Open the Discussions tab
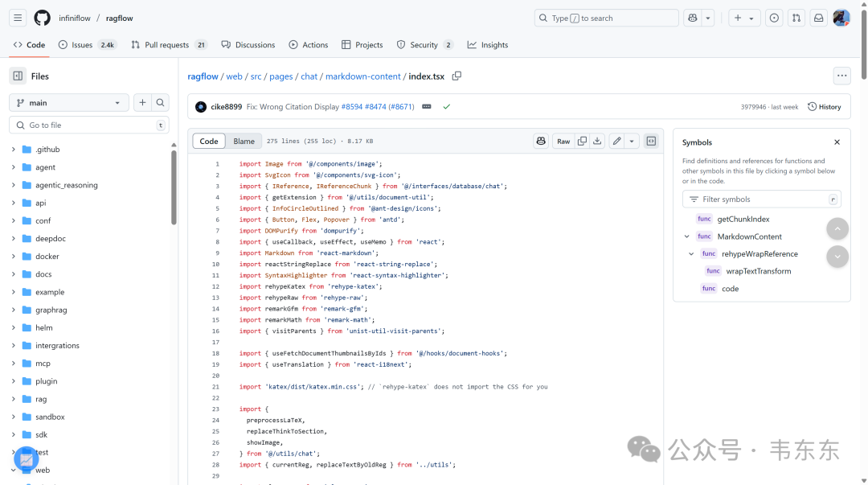 coord(248,45)
